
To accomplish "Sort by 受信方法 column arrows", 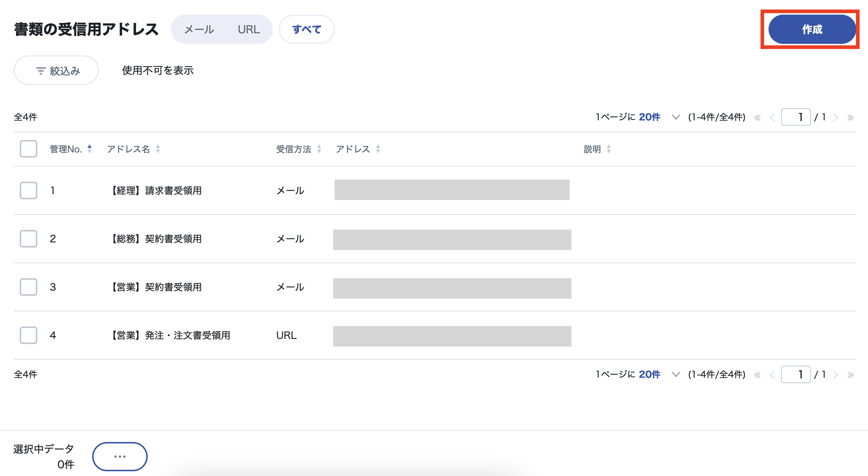I will point(319,149).
